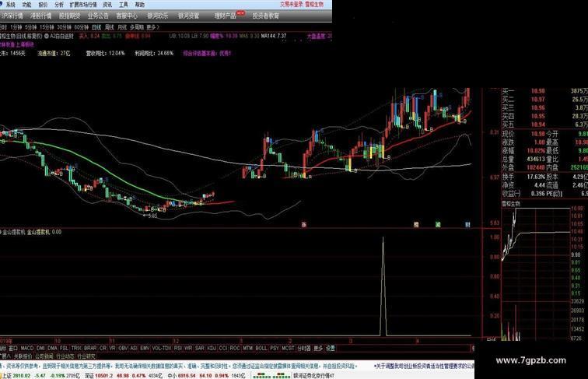Select the RSI indicator
This screenshot has height=379, width=588.
(178, 348)
